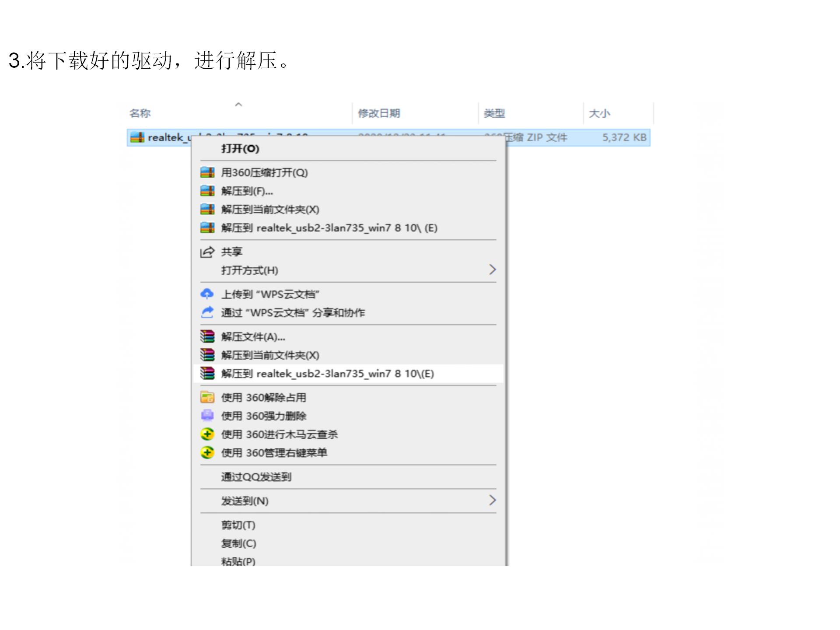Screen dimensions: 840x630
Task: Expand the 打开方式(H) submenu arrow
Action: 492,269
